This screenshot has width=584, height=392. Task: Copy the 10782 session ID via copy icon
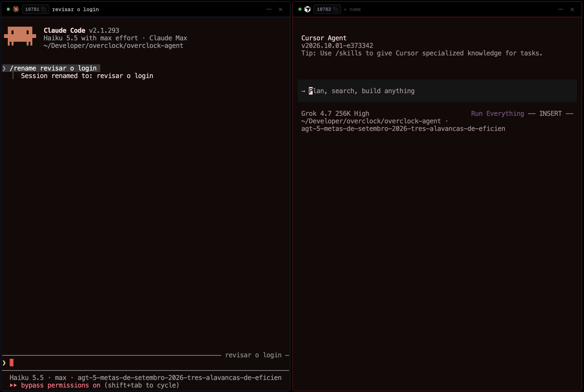(x=335, y=9)
